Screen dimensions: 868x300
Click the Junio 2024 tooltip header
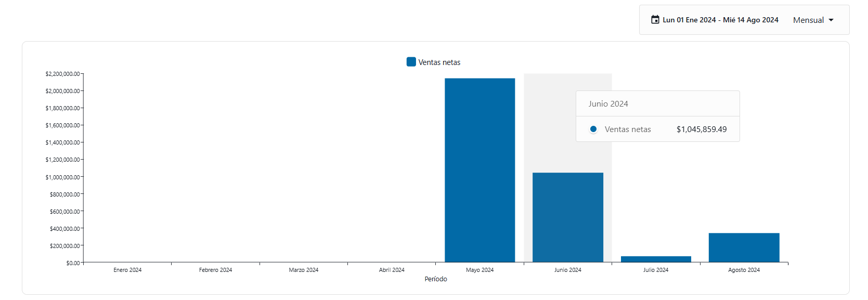click(x=608, y=104)
